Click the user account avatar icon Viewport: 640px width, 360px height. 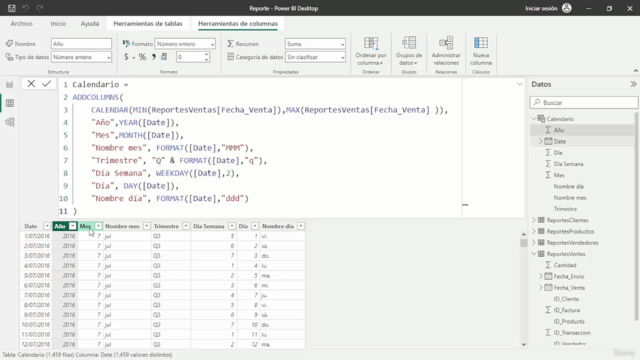click(567, 8)
